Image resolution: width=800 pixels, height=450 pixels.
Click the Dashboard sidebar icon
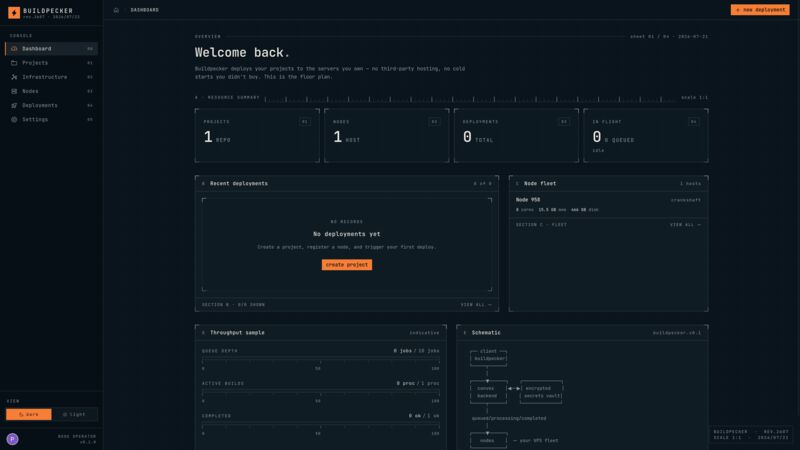coord(14,48)
